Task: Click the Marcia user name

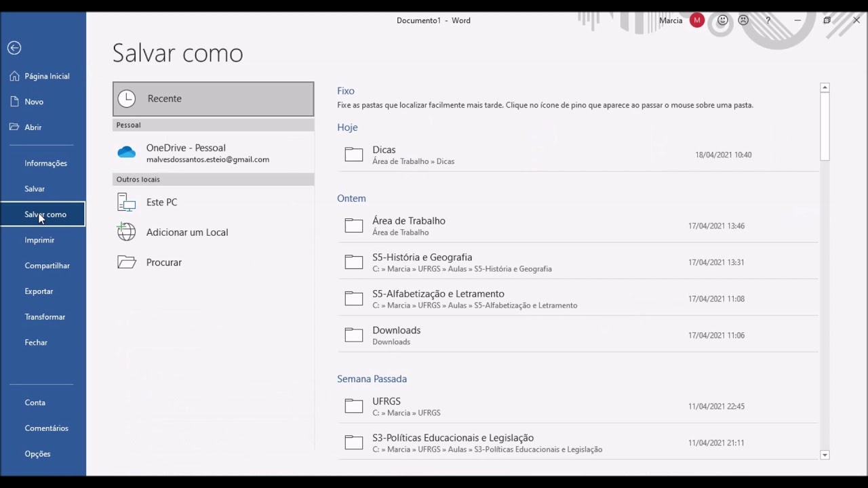Action: pyautogui.click(x=671, y=20)
